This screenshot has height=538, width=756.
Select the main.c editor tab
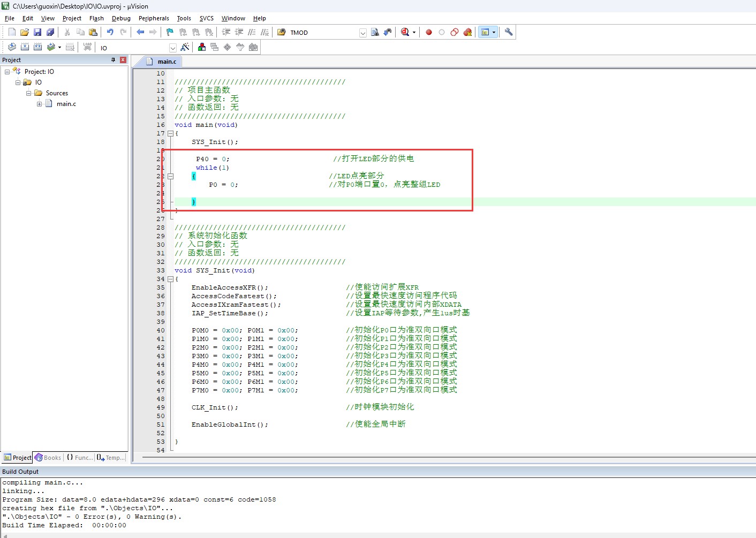click(162, 62)
